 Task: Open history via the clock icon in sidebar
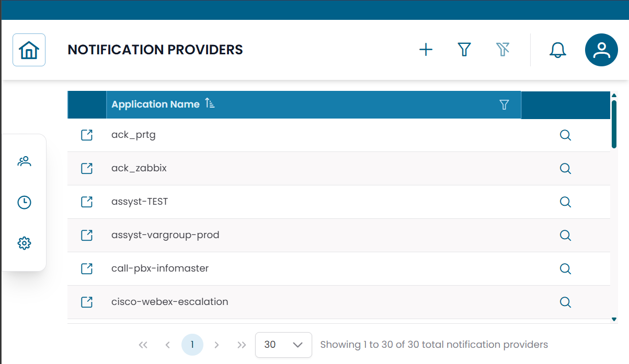click(x=24, y=202)
